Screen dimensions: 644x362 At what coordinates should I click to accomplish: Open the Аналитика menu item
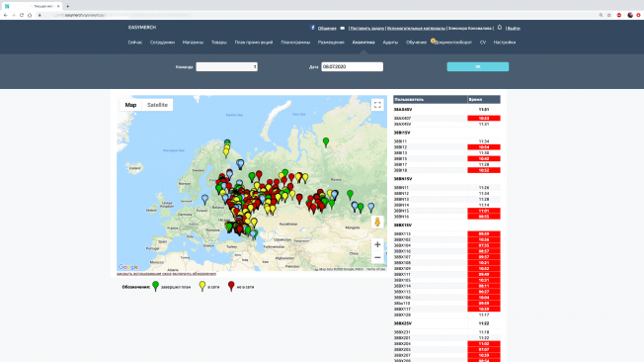pos(363,42)
